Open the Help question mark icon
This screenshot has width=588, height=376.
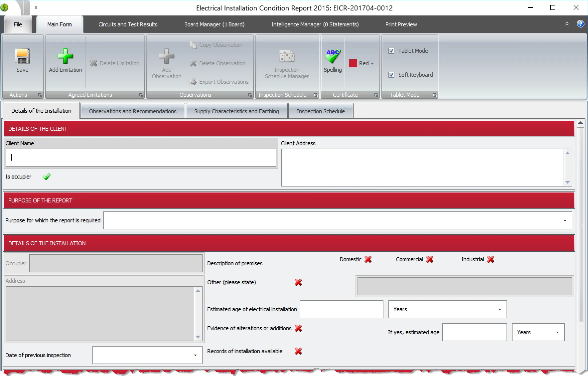(x=581, y=24)
